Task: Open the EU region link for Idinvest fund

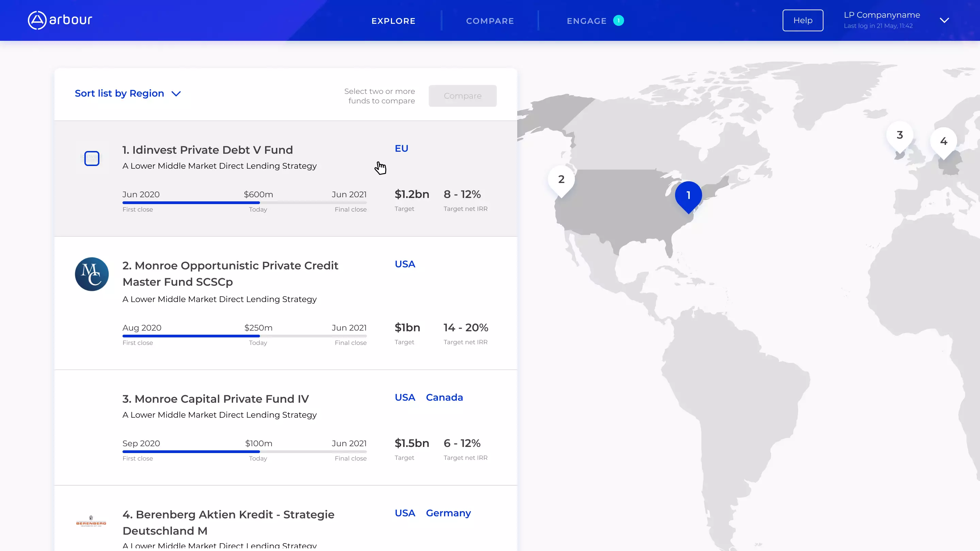Action: pyautogui.click(x=402, y=148)
